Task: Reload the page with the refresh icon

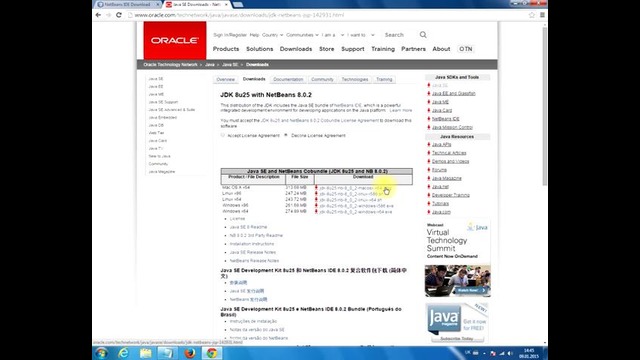Action: tap(119, 15)
